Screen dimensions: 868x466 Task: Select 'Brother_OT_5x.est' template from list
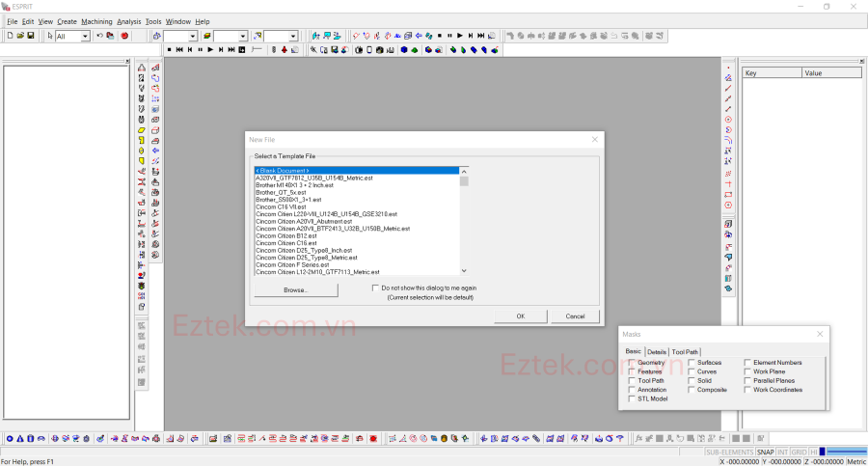coord(281,192)
